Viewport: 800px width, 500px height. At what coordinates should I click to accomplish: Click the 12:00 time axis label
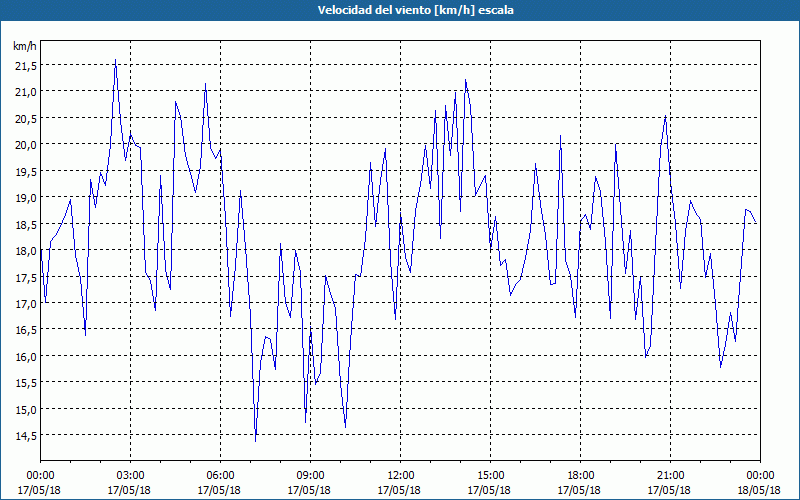(x=400, y=476)
